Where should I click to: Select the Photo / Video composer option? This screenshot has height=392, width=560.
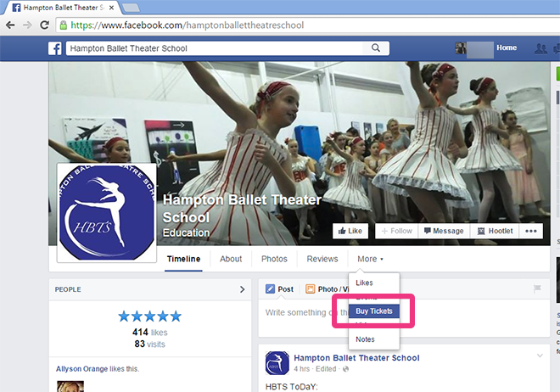tap(328, 289)
